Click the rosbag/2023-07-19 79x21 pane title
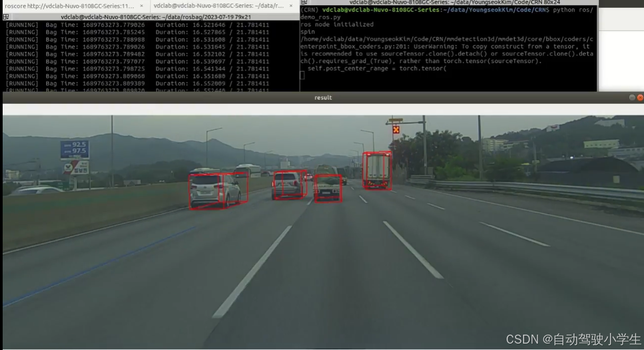 (156, 17)
